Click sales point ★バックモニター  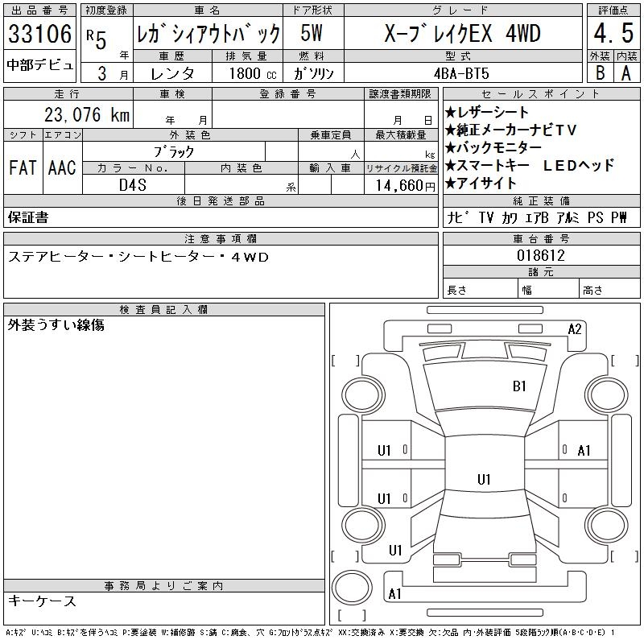point(493,147)
